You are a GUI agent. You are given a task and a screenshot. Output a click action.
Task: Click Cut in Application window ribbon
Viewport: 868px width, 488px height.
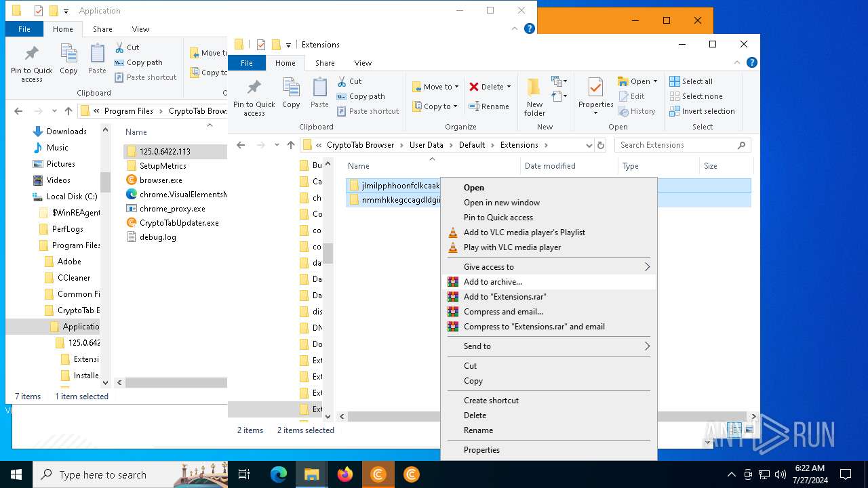127,47
